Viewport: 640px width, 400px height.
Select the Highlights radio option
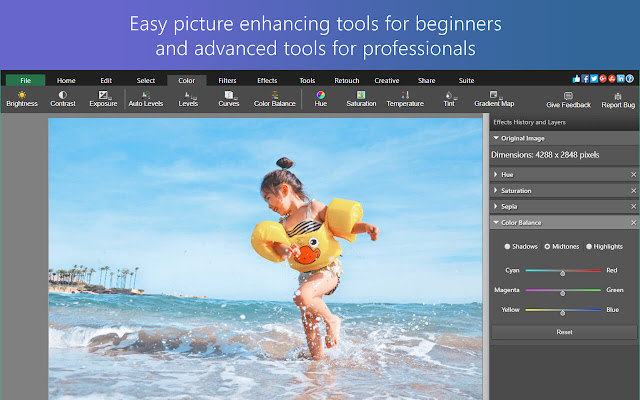(x=589, y=246)
